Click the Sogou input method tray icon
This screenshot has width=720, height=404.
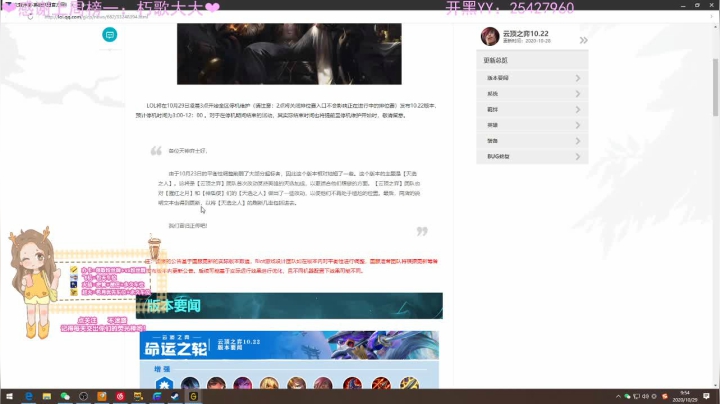664,396
